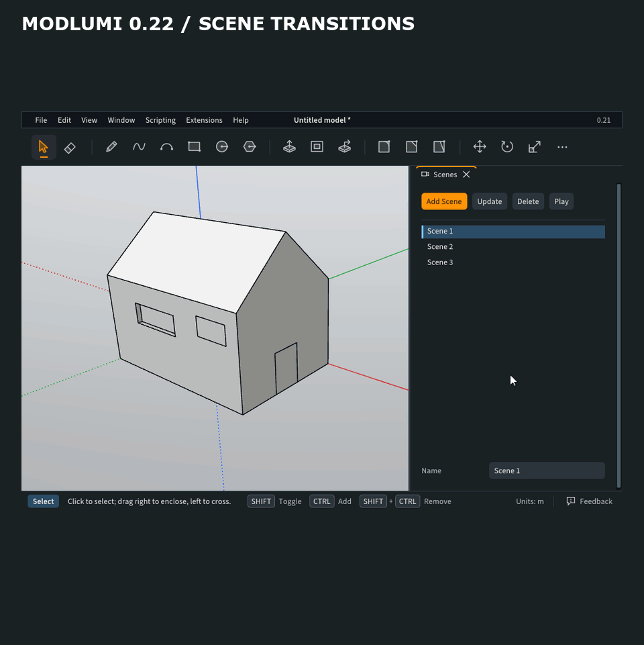
Task: Open the File menu
Action: (41, 120)
